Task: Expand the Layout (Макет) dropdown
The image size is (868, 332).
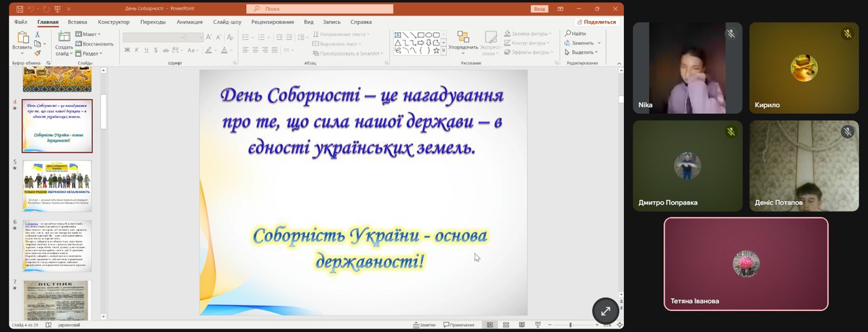Action: [x=88, y=34]
